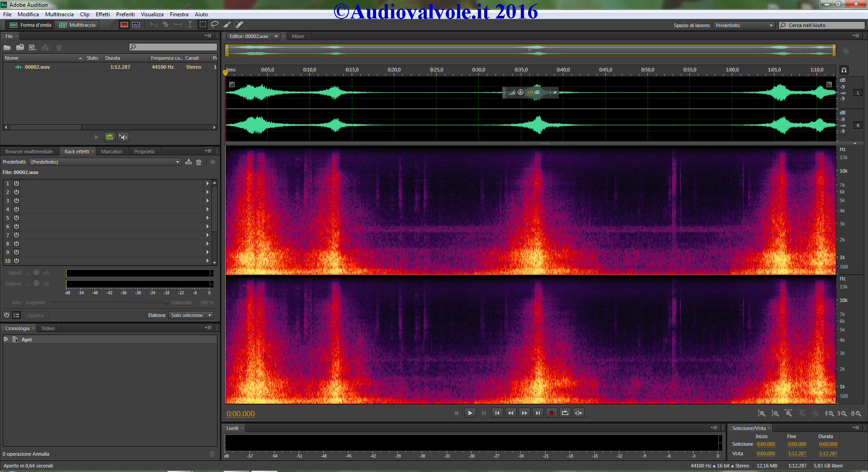
Task: Click Zoom In Time icon
Action: 788,413
